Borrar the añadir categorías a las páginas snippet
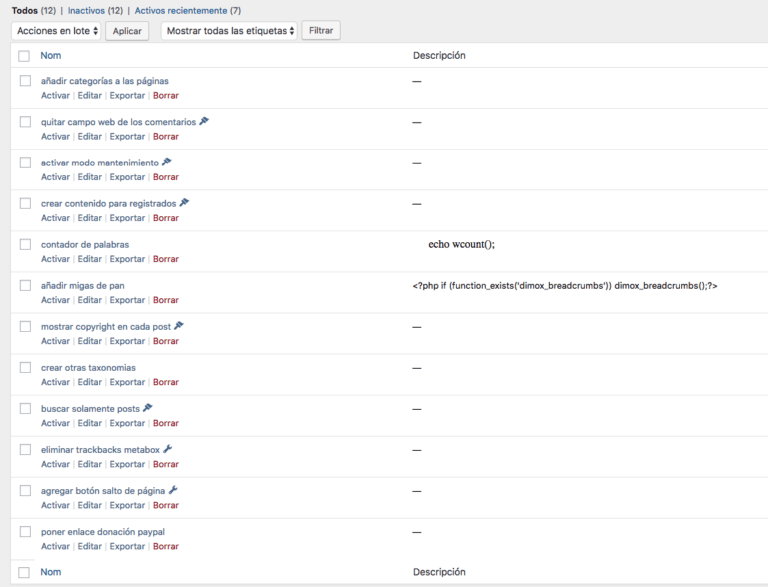 click(166, 96)
